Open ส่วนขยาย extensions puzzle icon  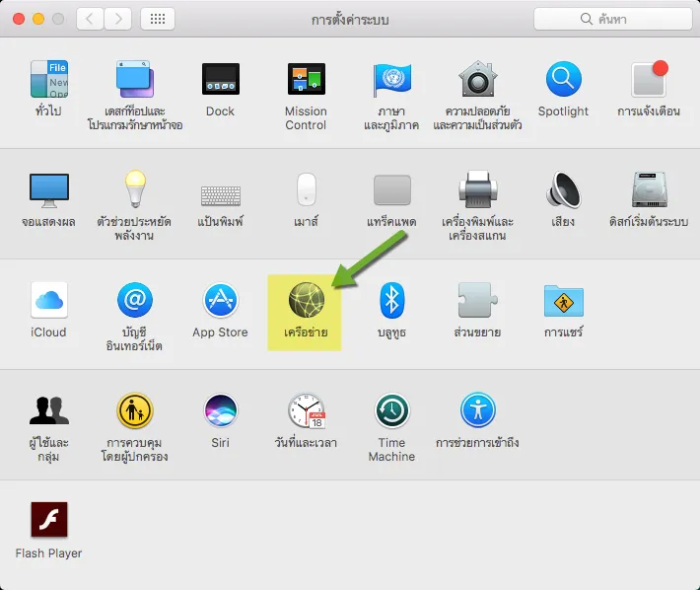pyautogui.click(x=478, y=300)
